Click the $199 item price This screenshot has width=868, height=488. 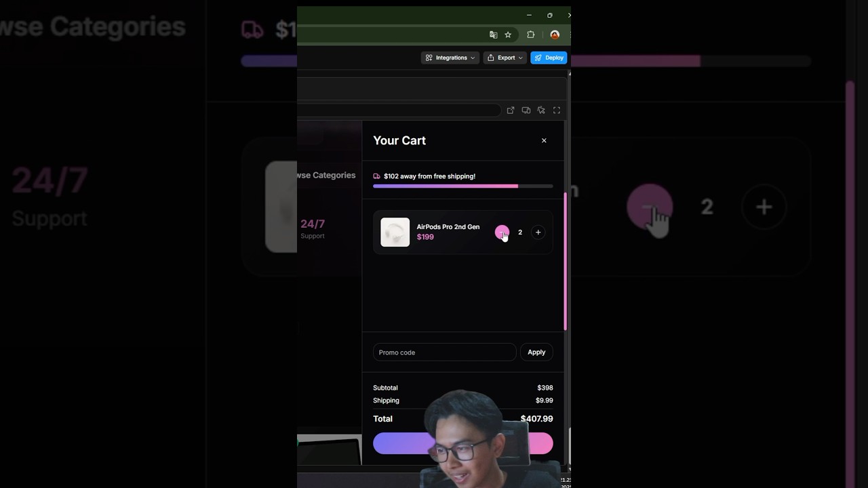(425, 237)
